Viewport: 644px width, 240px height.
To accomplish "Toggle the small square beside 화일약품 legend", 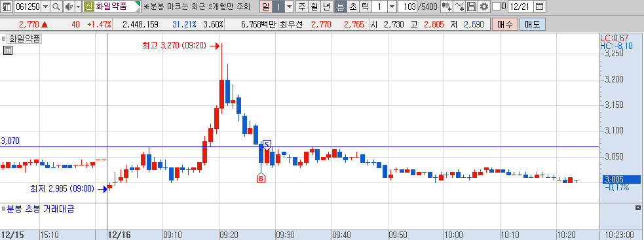I will coord(4,39).
